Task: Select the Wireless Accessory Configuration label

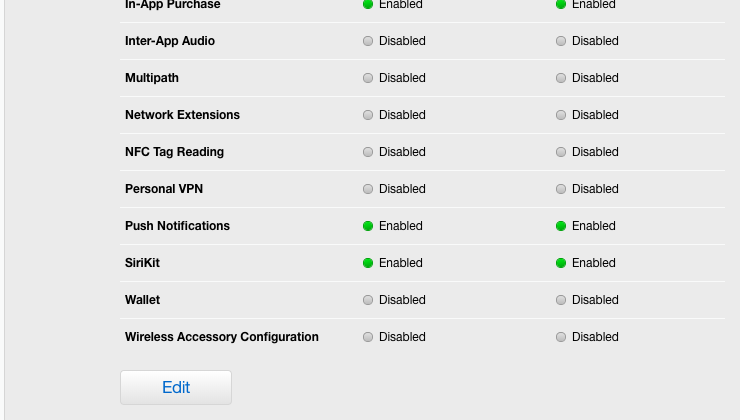Action: (x=222, y=337)
